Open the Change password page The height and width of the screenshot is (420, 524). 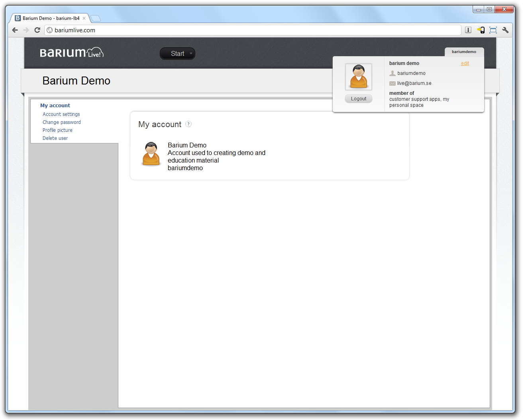tap(61, 122)
